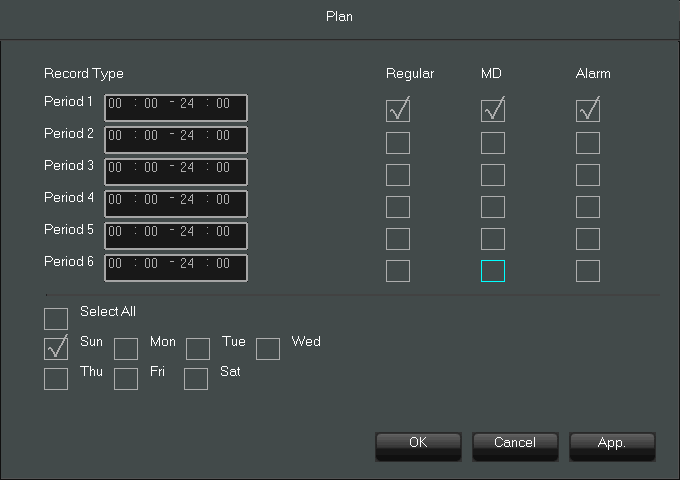Cancel the plan changes
This screenshot has width=680, height=480.
[515, 446]
